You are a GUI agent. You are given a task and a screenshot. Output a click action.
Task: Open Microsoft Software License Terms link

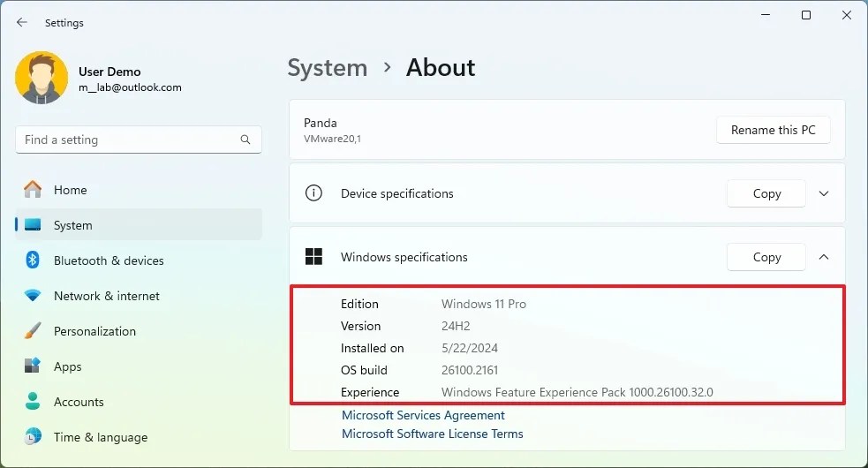(x=432, y=434)
